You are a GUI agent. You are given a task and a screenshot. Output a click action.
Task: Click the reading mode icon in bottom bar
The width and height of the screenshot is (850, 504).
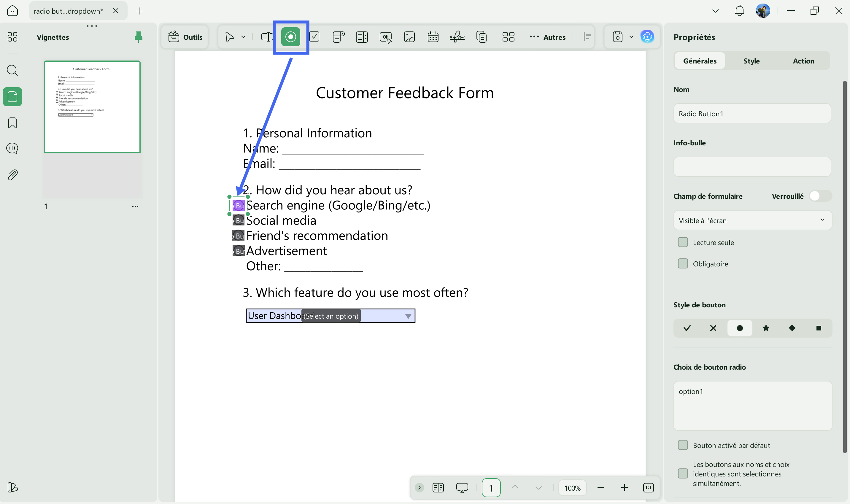coord(438,488)
